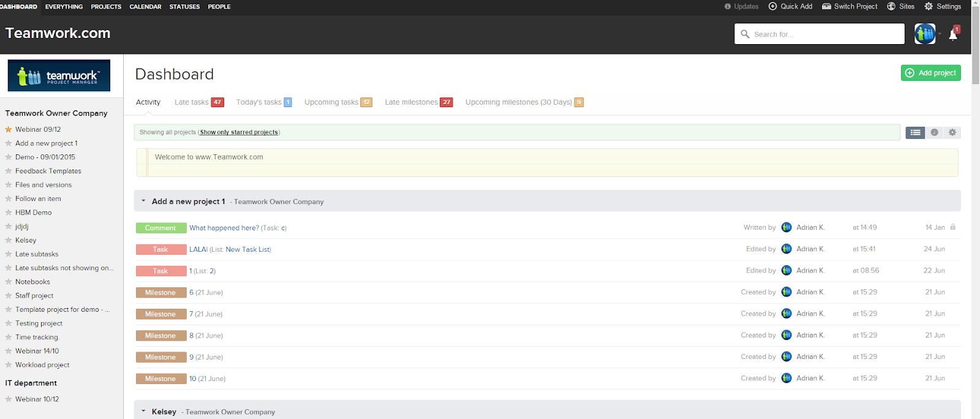Open the Today's tasks tab
Screen dimensions: 980x419
pyautogui.click(x=264, y=102)
